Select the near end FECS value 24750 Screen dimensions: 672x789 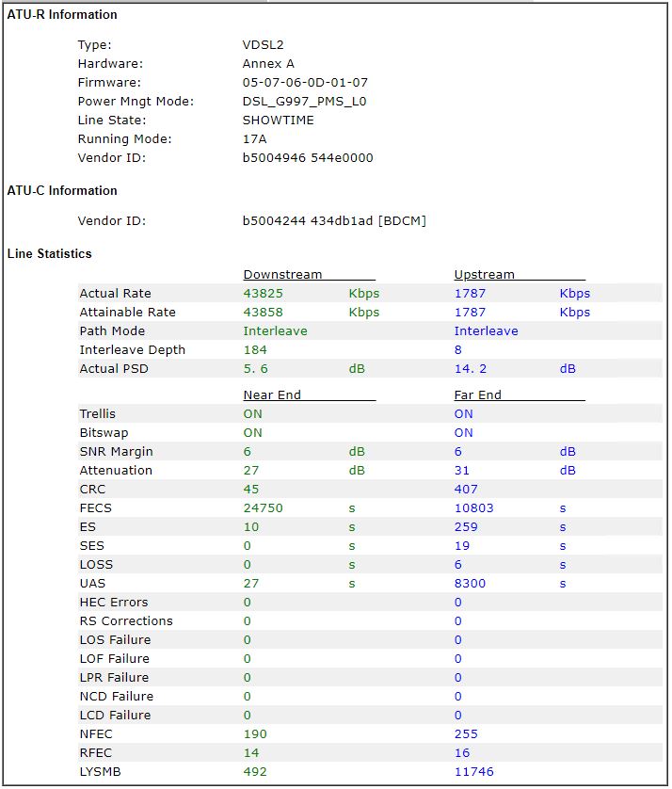coord(264,508)
